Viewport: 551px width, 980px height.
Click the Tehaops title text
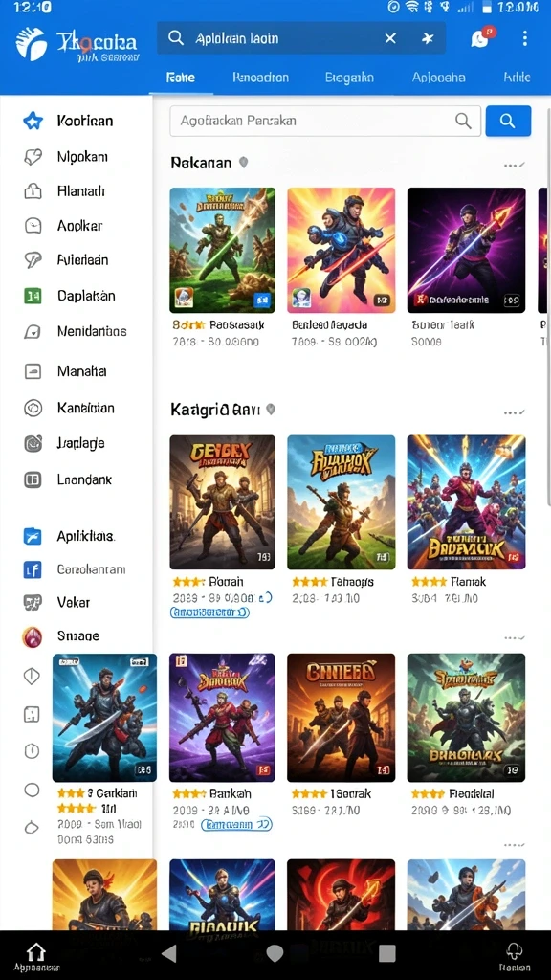click(x=352, y=582)
